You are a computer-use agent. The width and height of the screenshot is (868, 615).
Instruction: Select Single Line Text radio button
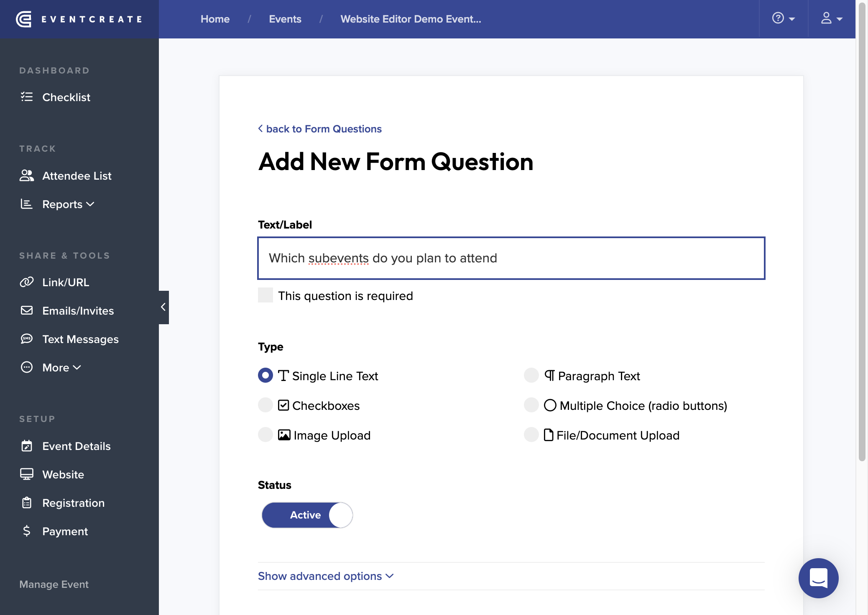266,375
